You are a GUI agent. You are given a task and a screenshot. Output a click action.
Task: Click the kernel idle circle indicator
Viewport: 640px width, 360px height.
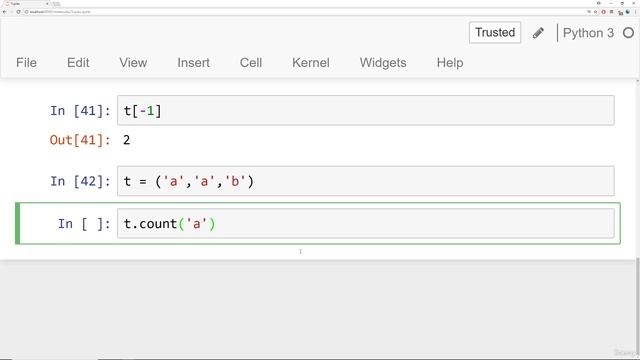click(x=629, y=33)
